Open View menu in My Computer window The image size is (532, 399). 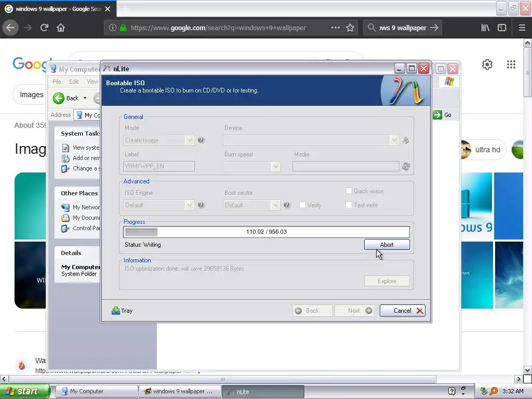[x=92, y=82]
